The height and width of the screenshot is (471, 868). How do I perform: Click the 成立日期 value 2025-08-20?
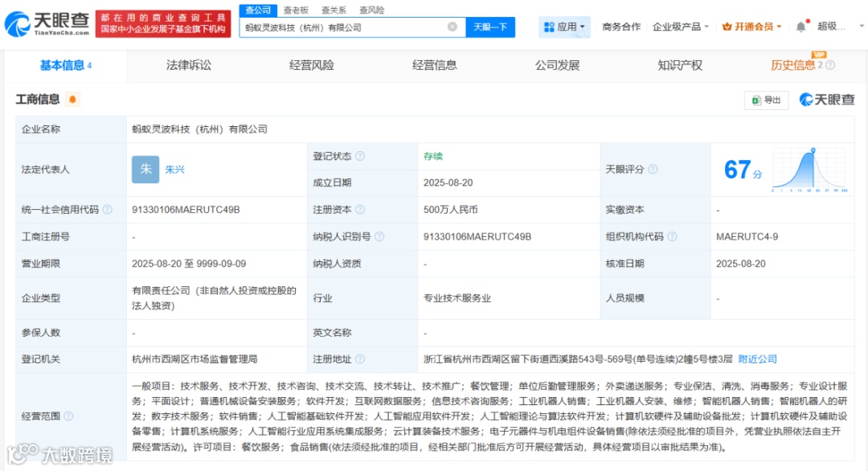coord(448,182)
